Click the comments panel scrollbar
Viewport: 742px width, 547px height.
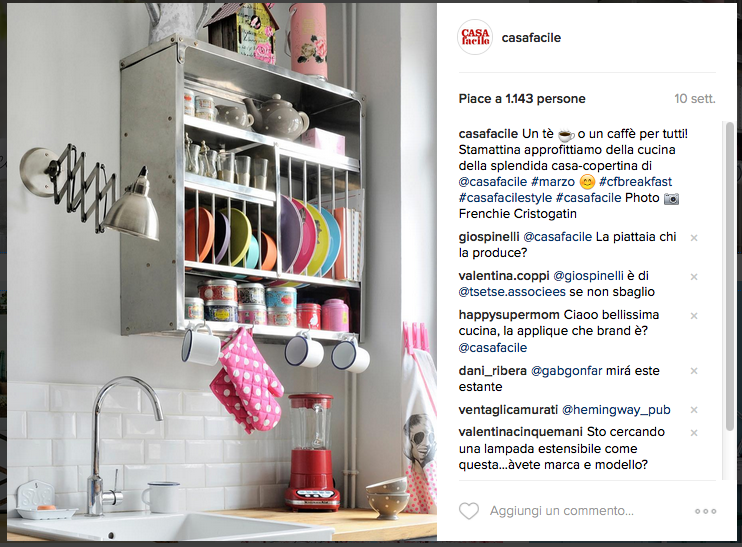tap(729, 277)
